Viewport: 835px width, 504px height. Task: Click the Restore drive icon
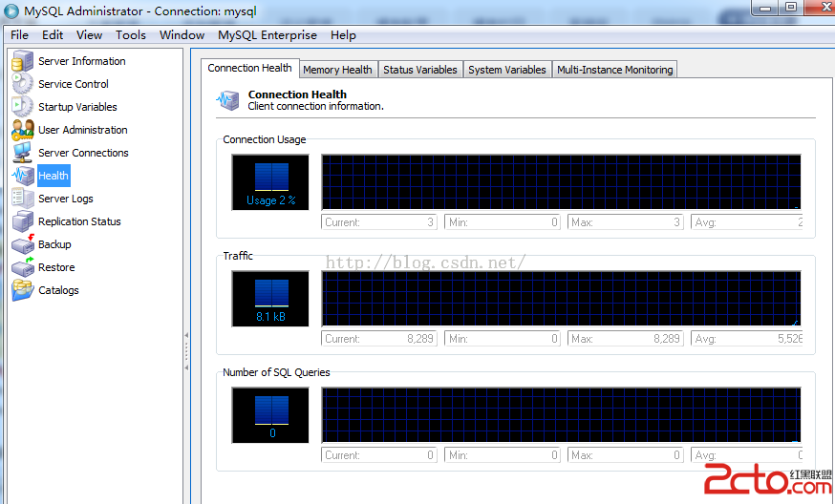point(22,267)
